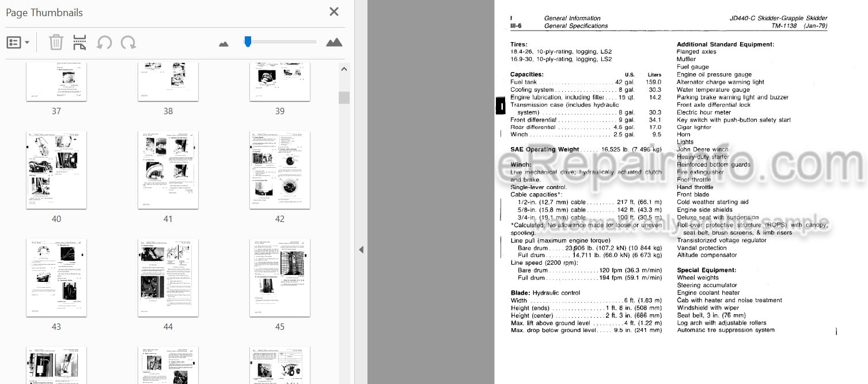Click the 'Rear differential' row
The width and height of the screenshot is (868, 384).
point(586,127)
